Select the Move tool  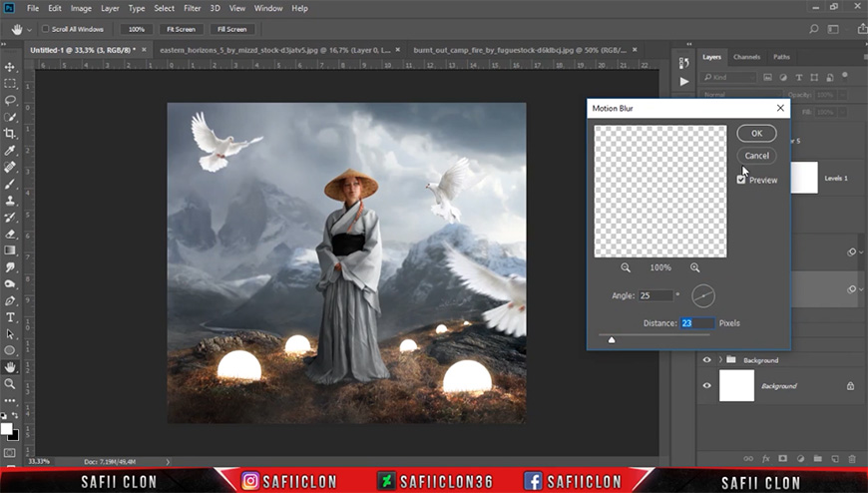(x=10, y=67)
